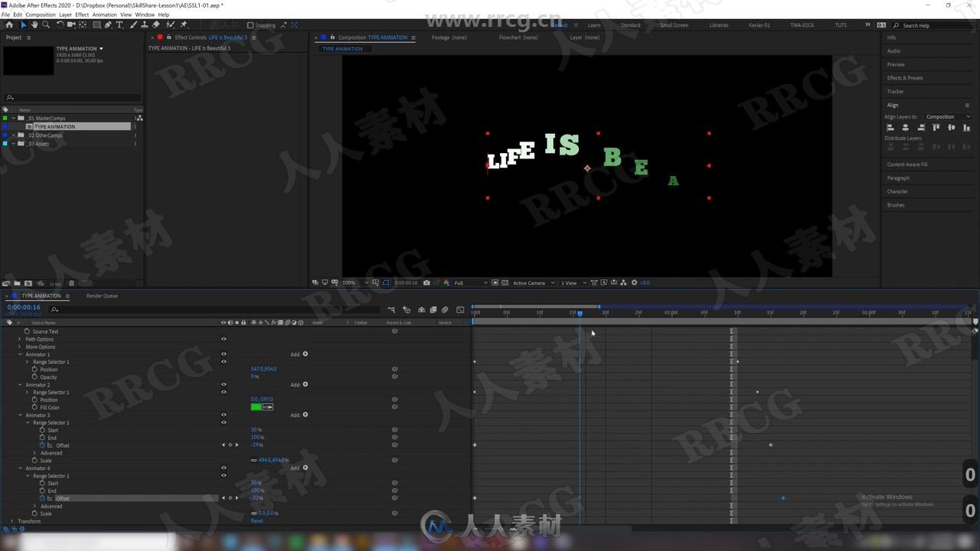Click the snapshot camera icon in viewer
Screen dimensions: 980x551
[x=426, y=282]
